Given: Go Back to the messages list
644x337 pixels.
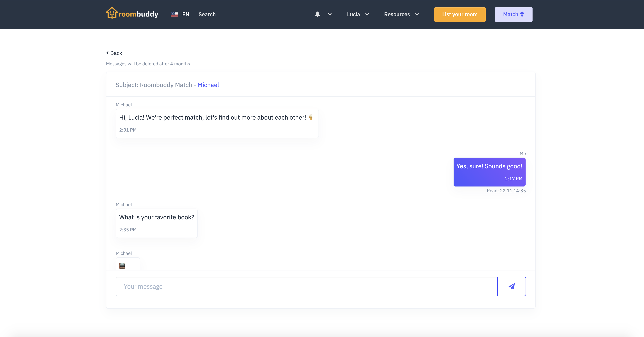Looking at the screenshot, I should [116, 53].
